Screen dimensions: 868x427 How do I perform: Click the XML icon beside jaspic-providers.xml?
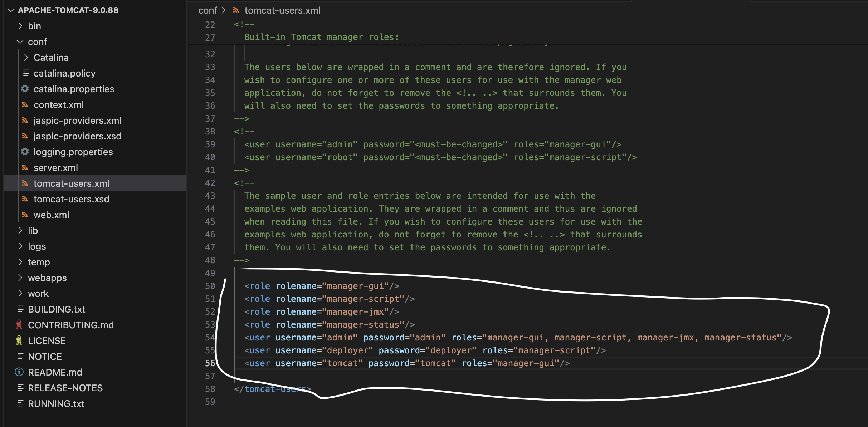point(25,120)
